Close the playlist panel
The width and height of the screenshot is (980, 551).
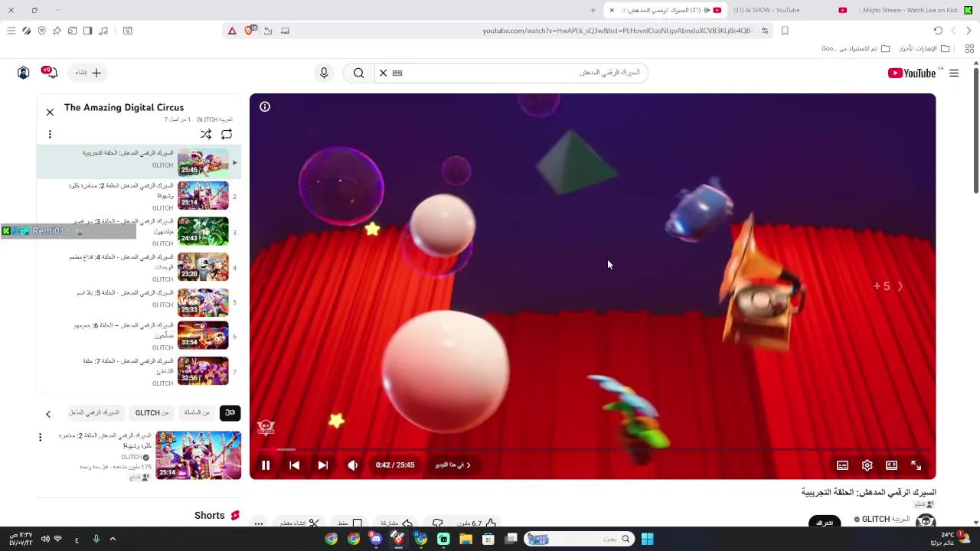click(50, 112)
